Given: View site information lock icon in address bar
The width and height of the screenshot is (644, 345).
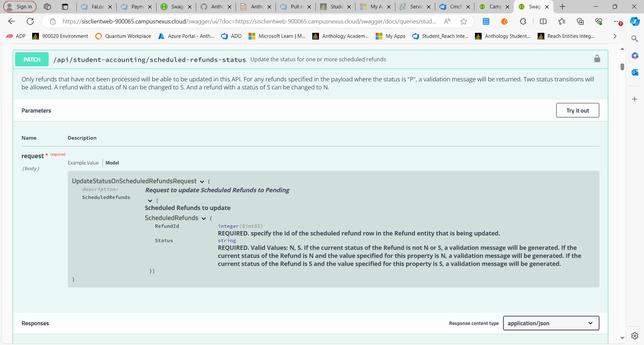Looking at the screenshot, I should pos(53,21).
